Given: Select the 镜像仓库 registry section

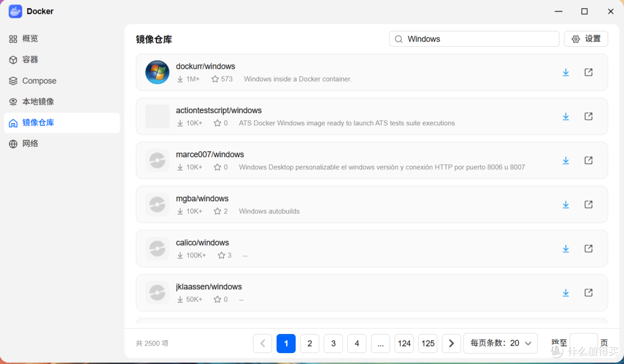Looking at the screenshot, I should coord(62,122).
